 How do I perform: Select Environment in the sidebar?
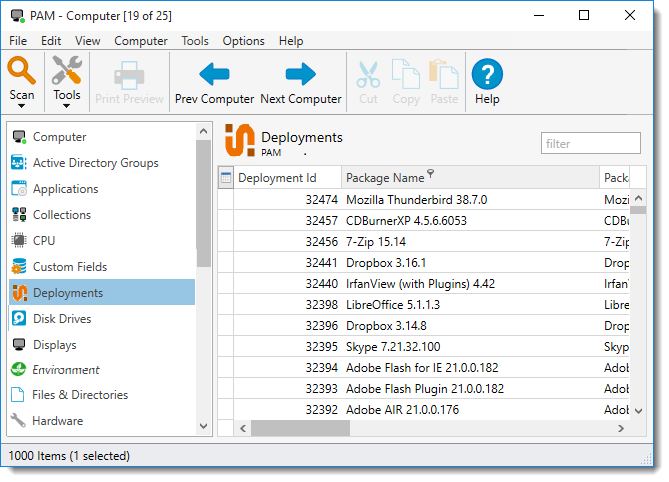tap(66, 371)
